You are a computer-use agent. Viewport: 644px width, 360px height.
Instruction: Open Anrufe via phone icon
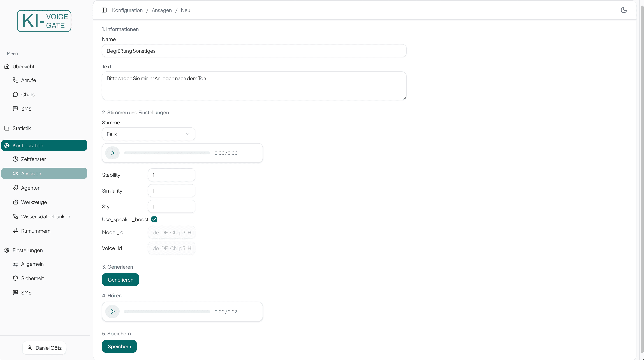point(15,80)
